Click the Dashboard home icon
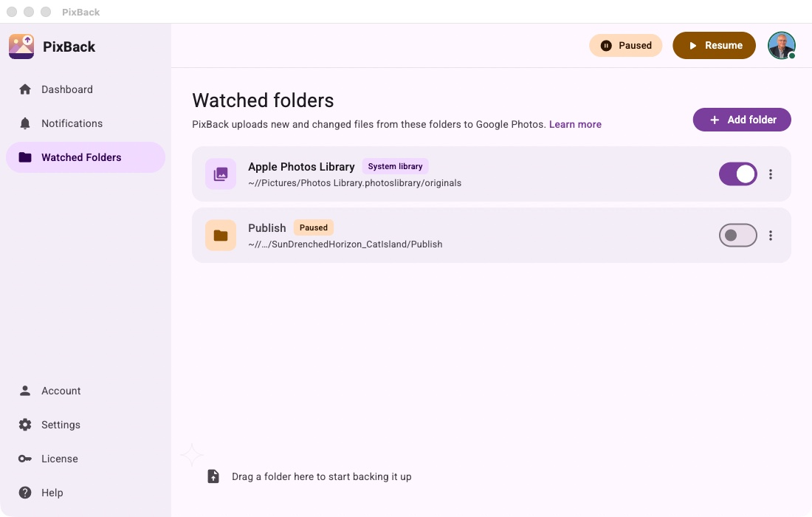This screenshot has height=517, width=812. 25,89
